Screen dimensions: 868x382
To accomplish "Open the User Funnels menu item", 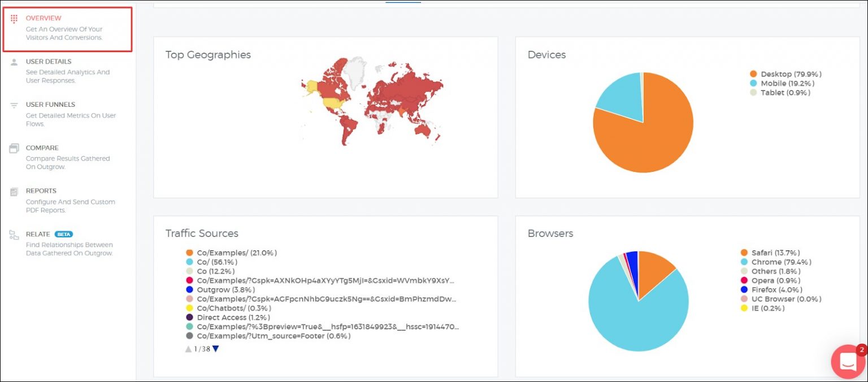I will (50, 105).
